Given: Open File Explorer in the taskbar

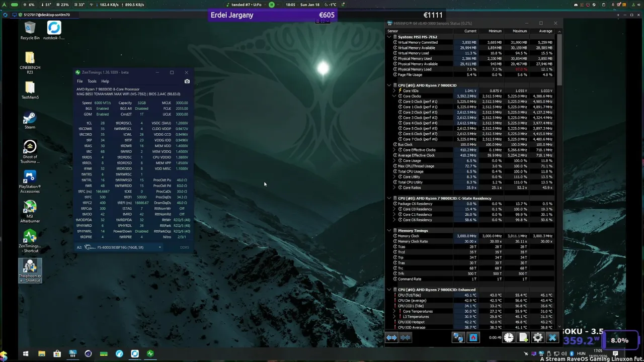Looking at the screenshot, I should (42, 354).
